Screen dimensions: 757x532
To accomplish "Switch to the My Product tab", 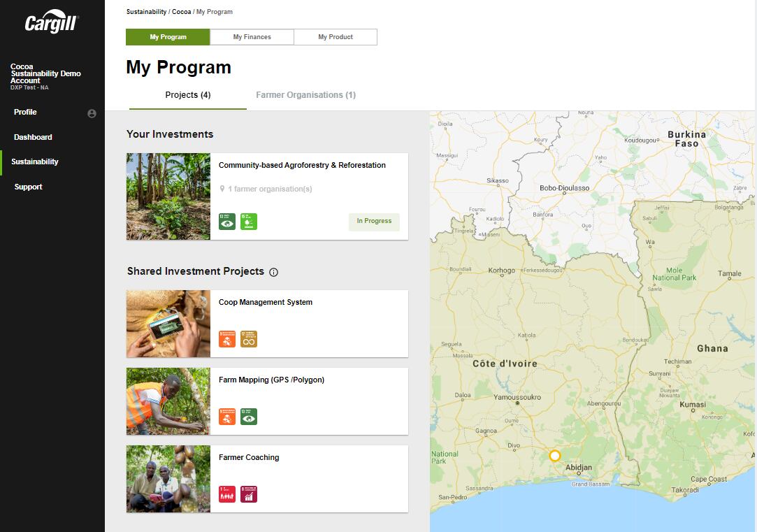I will pyautogui.click(x=335, y=36).
